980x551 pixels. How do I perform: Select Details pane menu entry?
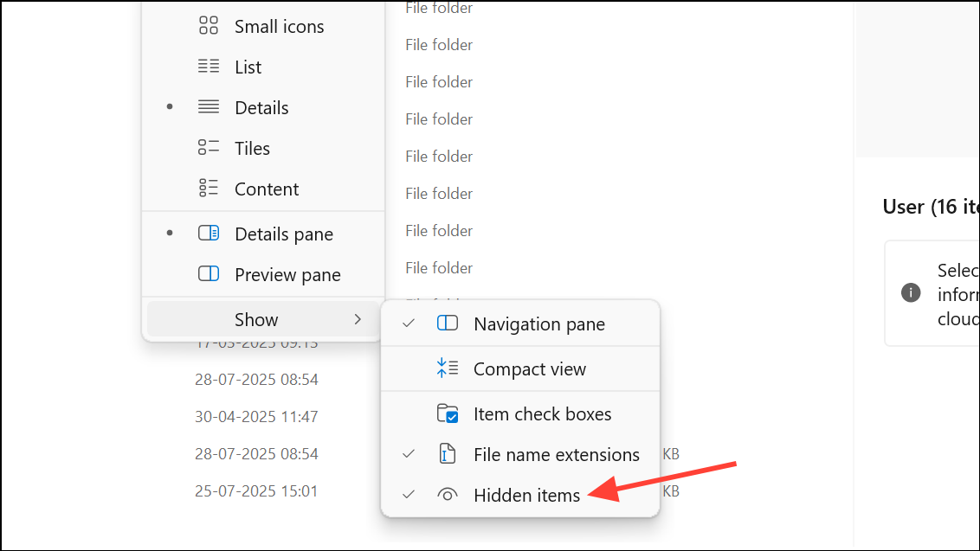click(263, 234)
